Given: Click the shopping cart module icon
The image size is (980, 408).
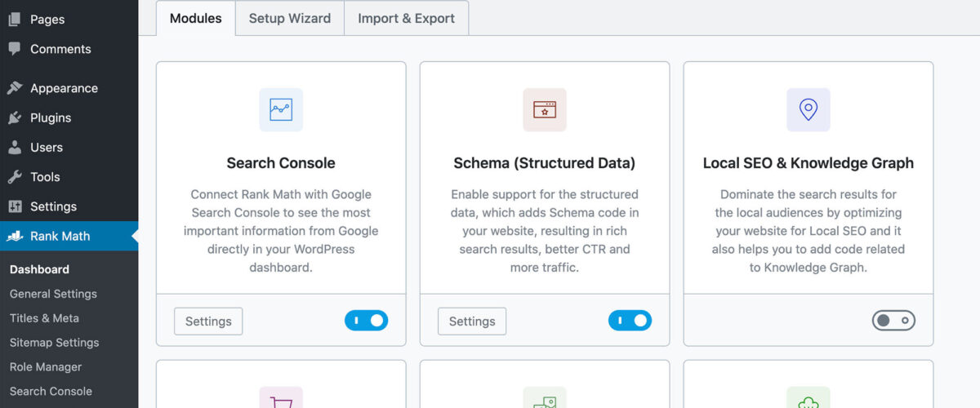Looking at the screenshot, I should tap(281, 398).
